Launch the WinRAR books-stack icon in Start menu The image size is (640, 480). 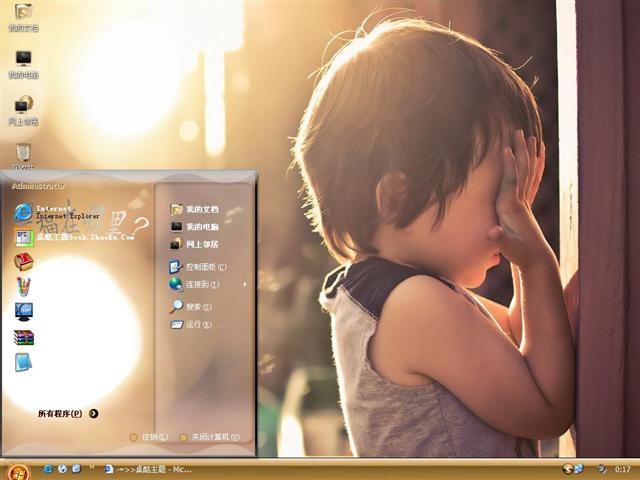(x=24, y=337)
